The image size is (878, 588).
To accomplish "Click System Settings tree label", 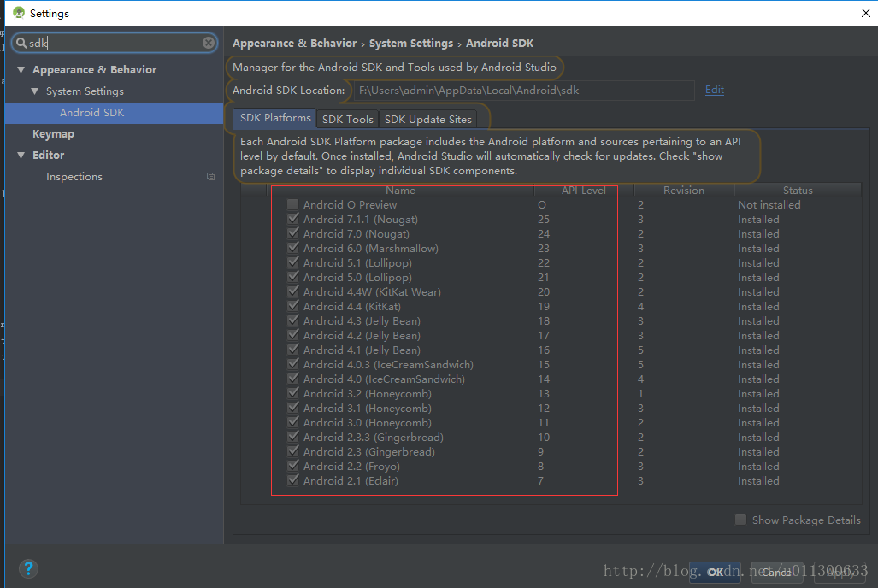I will click(x=85, y=91).
